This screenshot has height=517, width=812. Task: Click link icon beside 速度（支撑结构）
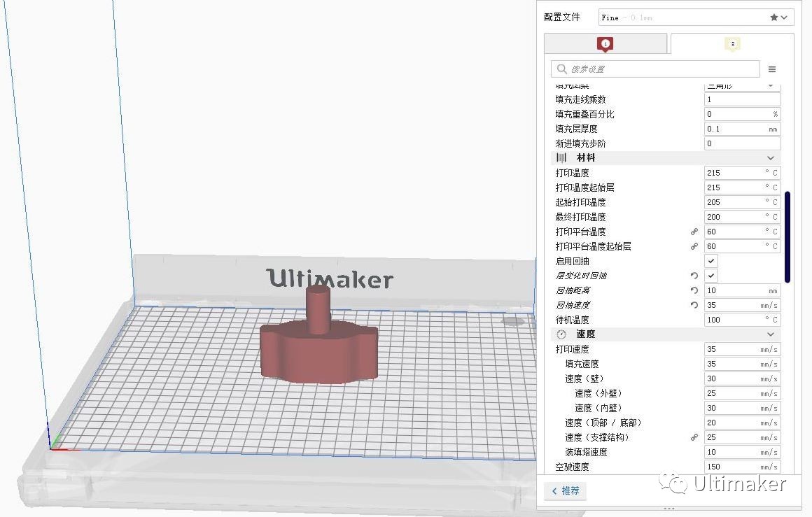(694, 437)
